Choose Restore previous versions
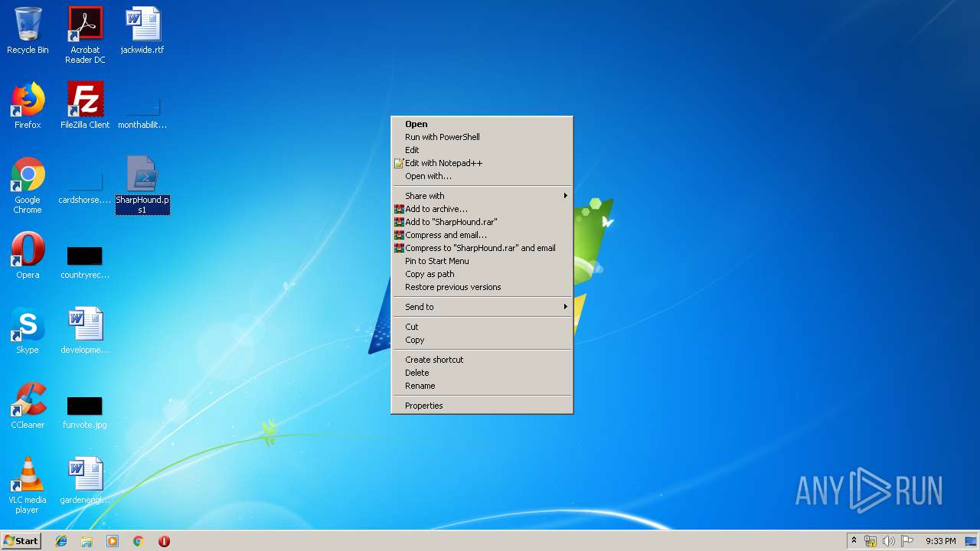The height and width of the screenshot is (551, 980). 482,287
